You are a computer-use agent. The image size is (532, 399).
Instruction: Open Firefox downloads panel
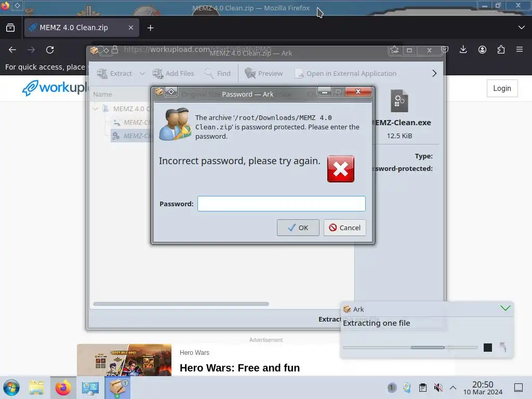463,49
